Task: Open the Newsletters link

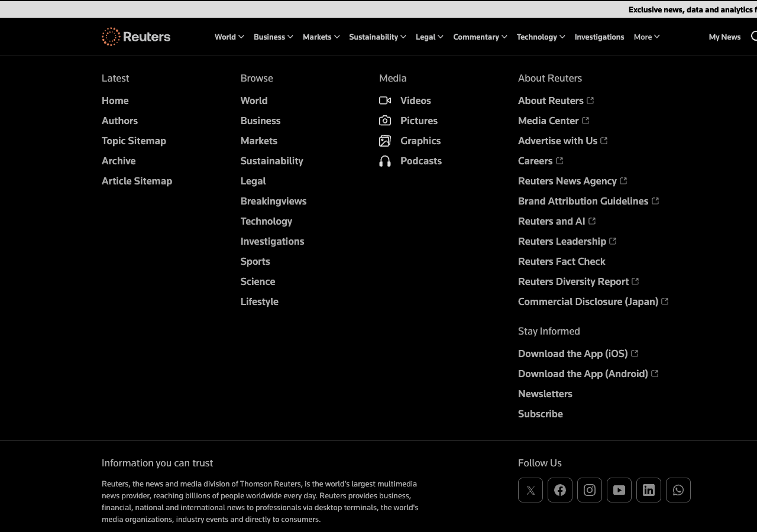Action: point(545,394)
